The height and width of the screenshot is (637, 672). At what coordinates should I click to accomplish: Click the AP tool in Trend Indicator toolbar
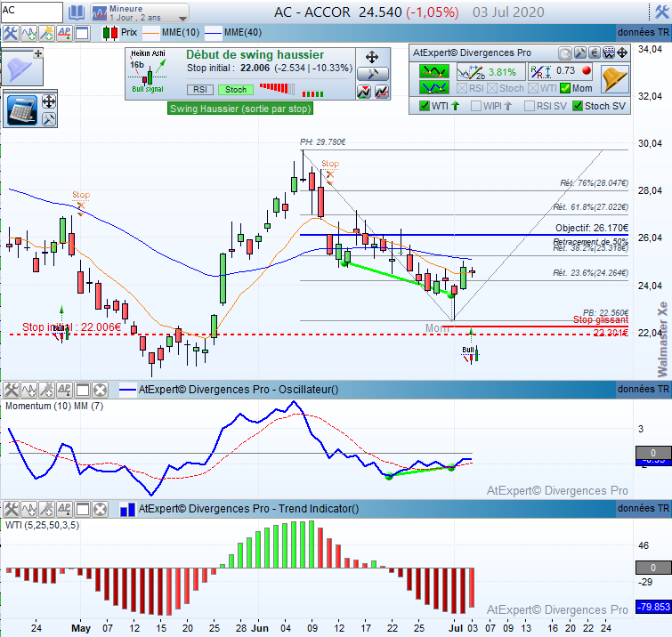pyautogui.click(x=64, y=510)
